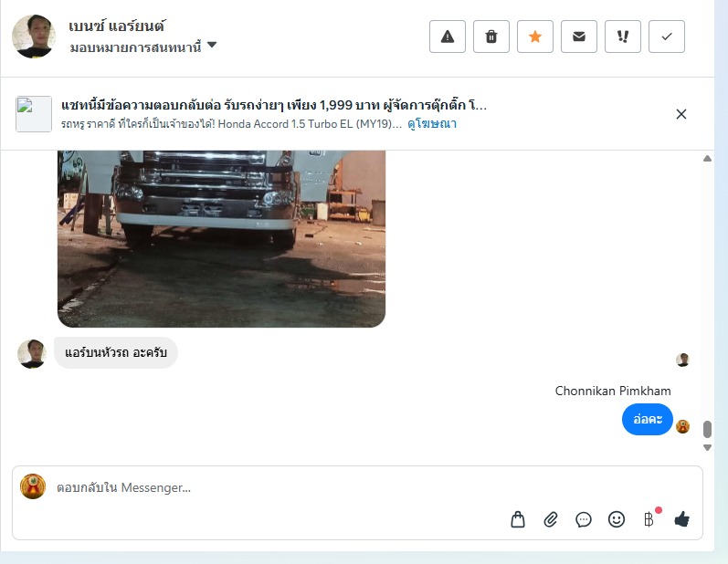This screenshot has height=564, width=728.
Task: Open saved replies speech bubble icon
Action: coord(584,519)
